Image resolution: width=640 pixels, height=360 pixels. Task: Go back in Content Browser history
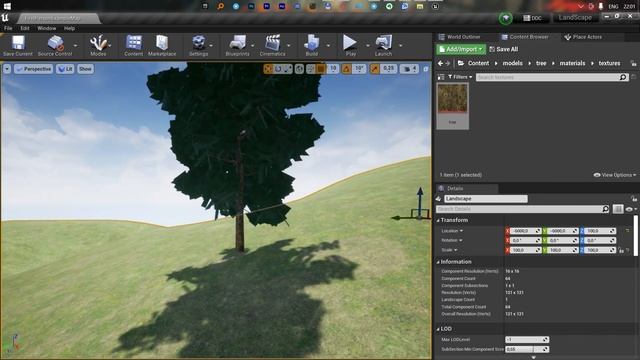pyautogui.click(x=440, y=63)
